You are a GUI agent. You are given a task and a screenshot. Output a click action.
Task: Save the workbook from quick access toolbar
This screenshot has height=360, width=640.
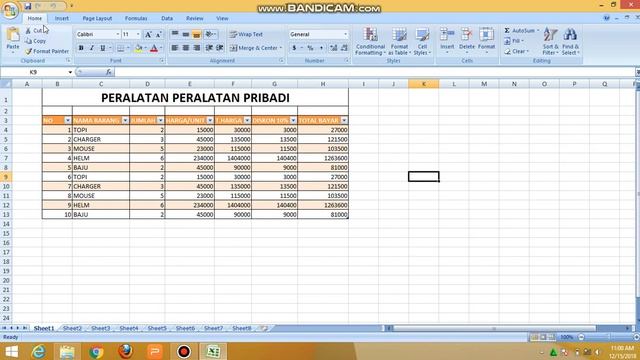(x=28, y=6)
